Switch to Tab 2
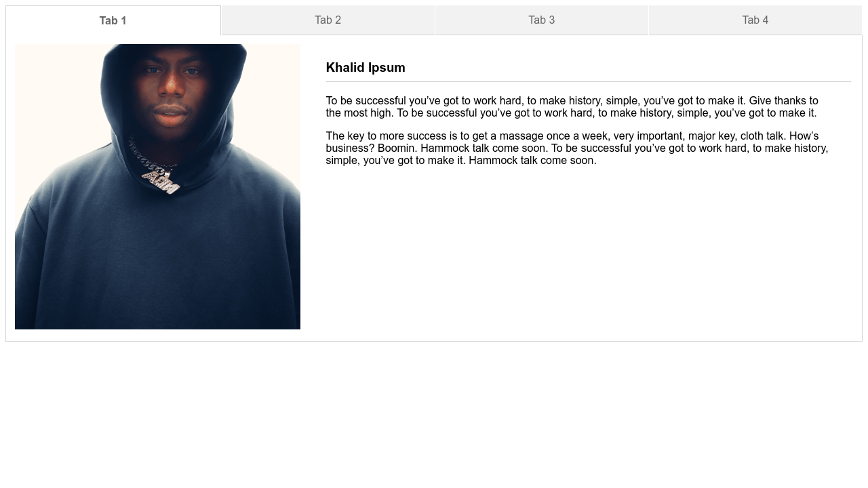Screen dimensions: 868x488 pyautogui.click(x=328, y=20)
